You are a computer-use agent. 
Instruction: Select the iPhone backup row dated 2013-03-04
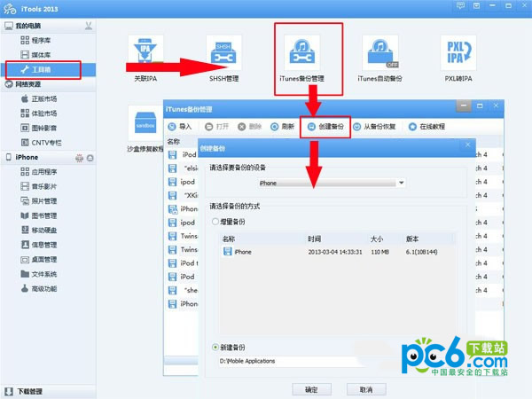pos(338,252)
